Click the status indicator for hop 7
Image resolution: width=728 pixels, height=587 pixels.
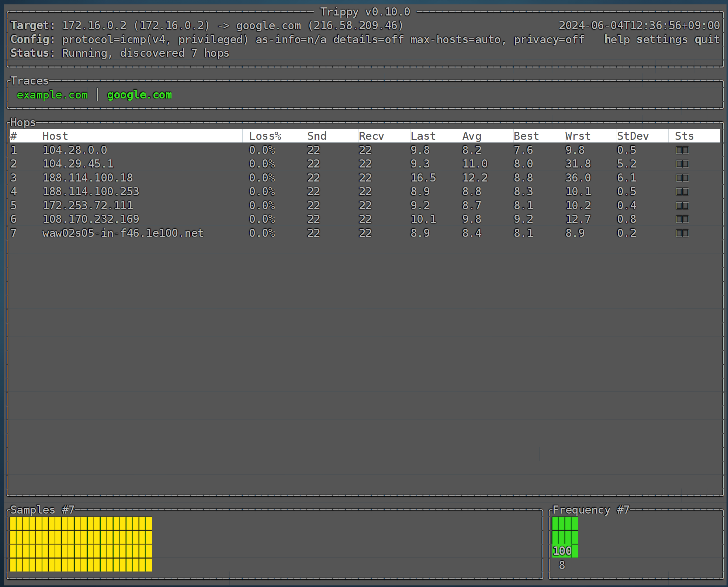(682, 233)
